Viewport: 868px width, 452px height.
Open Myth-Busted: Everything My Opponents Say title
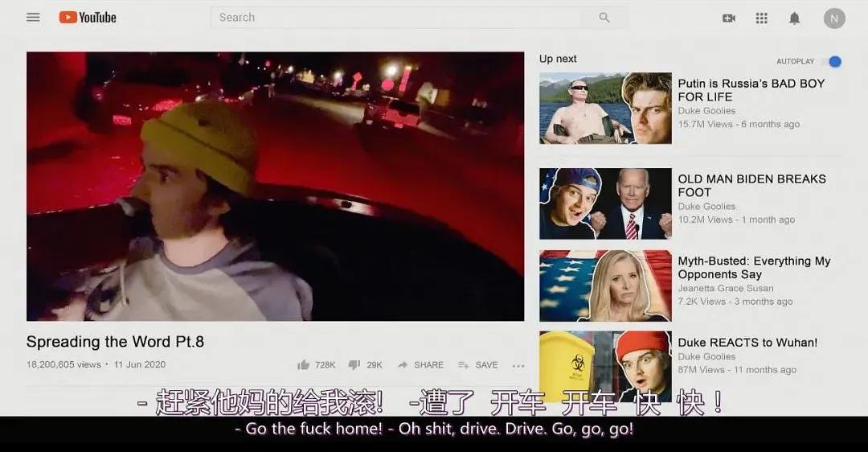(x=753, y=268)
